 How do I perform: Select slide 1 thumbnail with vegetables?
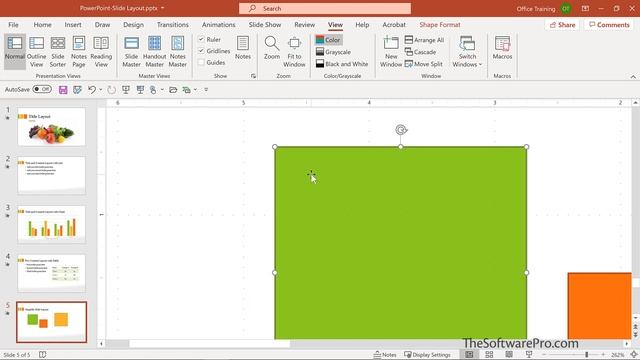coord(51,127)
